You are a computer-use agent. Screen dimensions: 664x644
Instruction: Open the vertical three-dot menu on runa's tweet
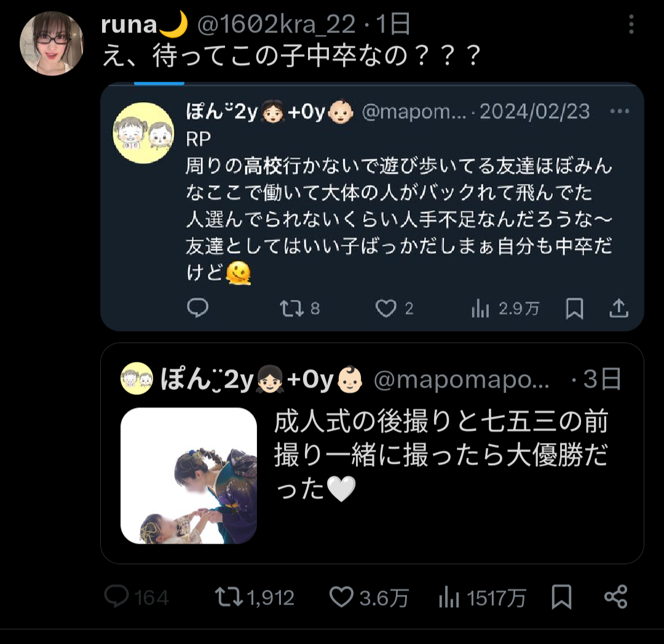click(631, 25)
